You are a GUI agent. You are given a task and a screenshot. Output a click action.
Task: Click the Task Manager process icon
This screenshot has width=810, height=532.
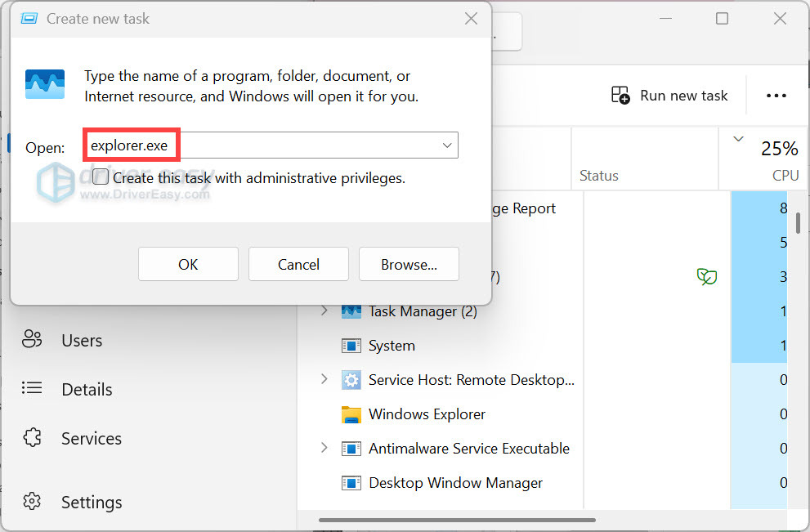(351, 311)
